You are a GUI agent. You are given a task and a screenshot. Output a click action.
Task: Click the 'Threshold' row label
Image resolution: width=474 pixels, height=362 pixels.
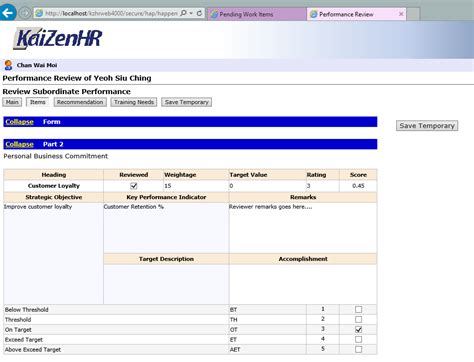18,320
